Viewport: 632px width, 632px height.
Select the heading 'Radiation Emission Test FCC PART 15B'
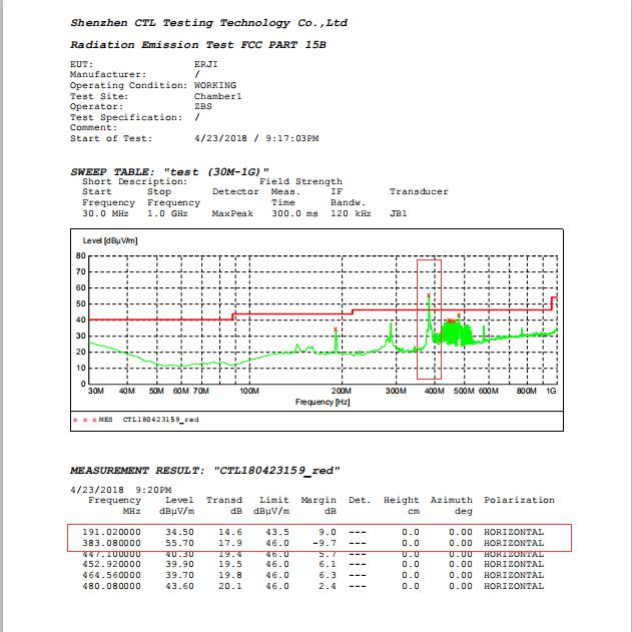[198, 45]
